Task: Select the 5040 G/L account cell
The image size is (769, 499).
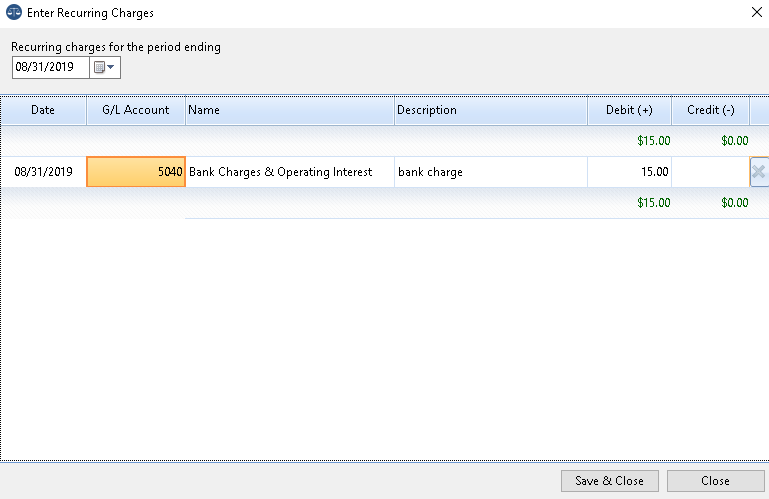Action: click(x=136, y=172)
